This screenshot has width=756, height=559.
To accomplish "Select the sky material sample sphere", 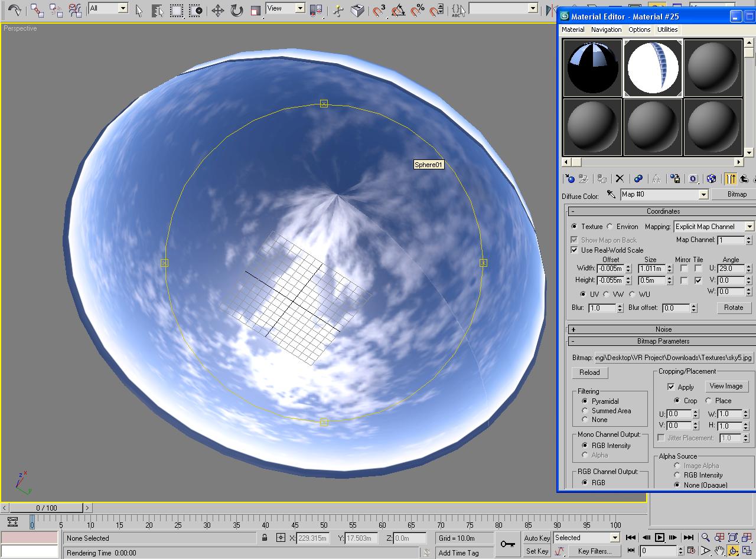I will point(653,67).
